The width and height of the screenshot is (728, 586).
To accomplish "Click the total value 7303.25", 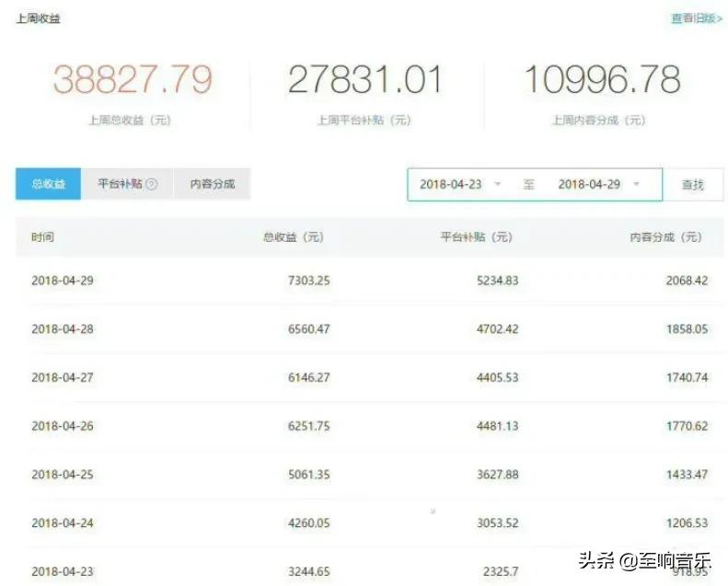I will [x=308, y=281].
